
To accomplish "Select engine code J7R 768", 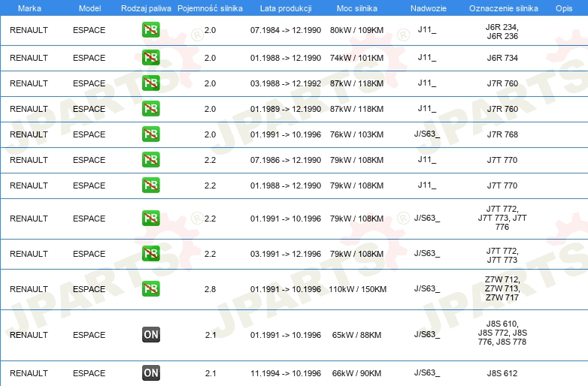I will point(502,134).
